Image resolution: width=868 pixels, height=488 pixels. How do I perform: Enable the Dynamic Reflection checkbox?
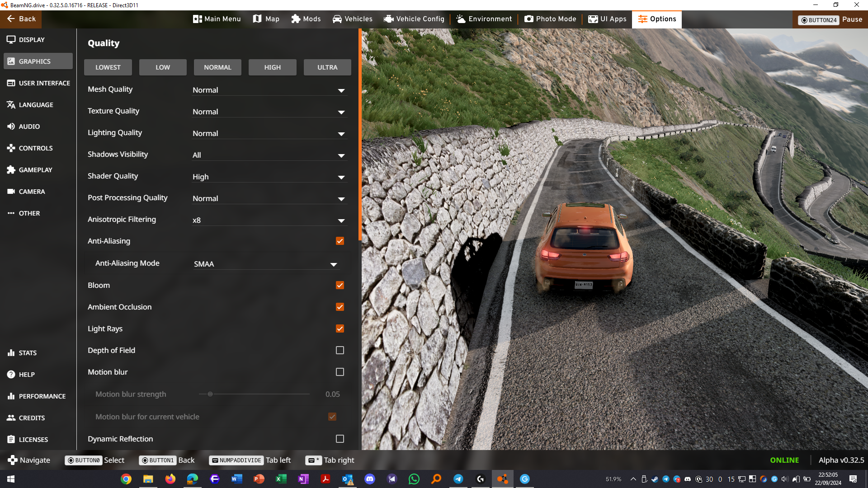(x=340, y=439)
